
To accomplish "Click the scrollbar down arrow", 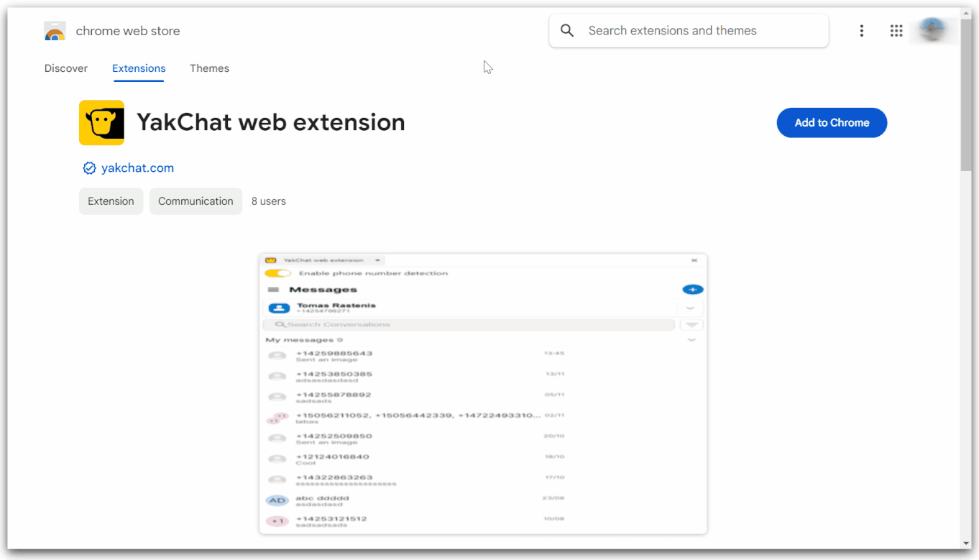I will click(x=966, y=543).
